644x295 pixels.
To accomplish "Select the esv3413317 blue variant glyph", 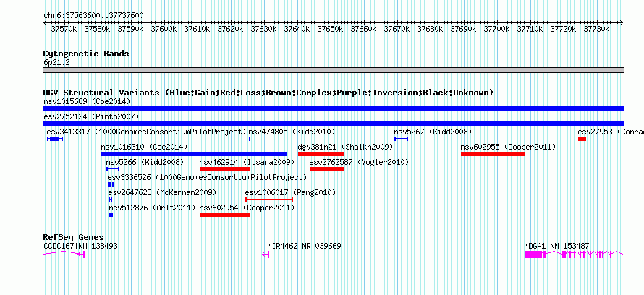I will click(55, 139).
